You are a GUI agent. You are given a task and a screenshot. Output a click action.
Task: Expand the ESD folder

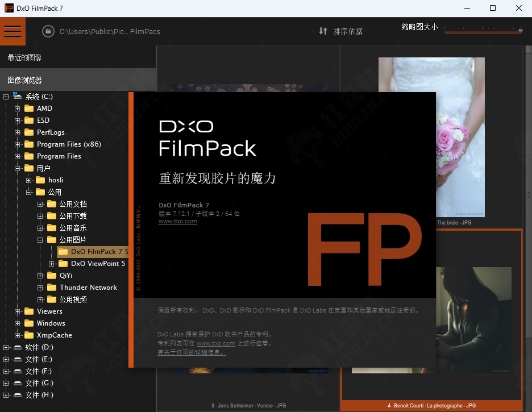click(x=17, y=120)
